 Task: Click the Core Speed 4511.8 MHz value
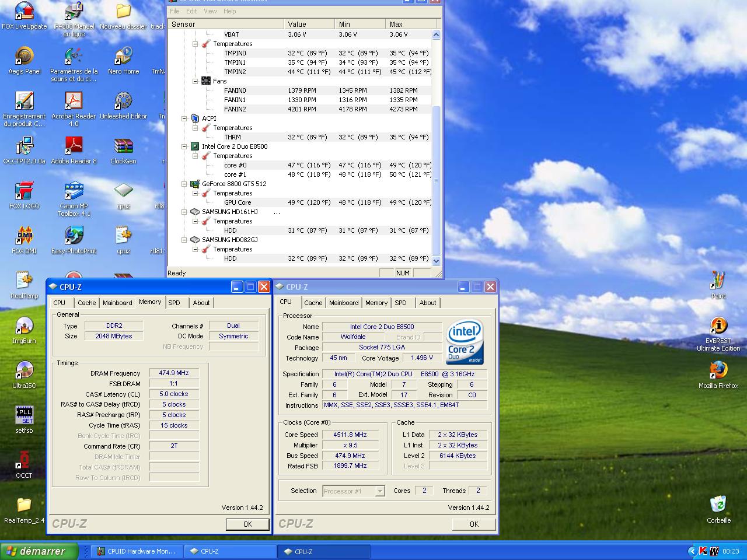coord(350,435)
